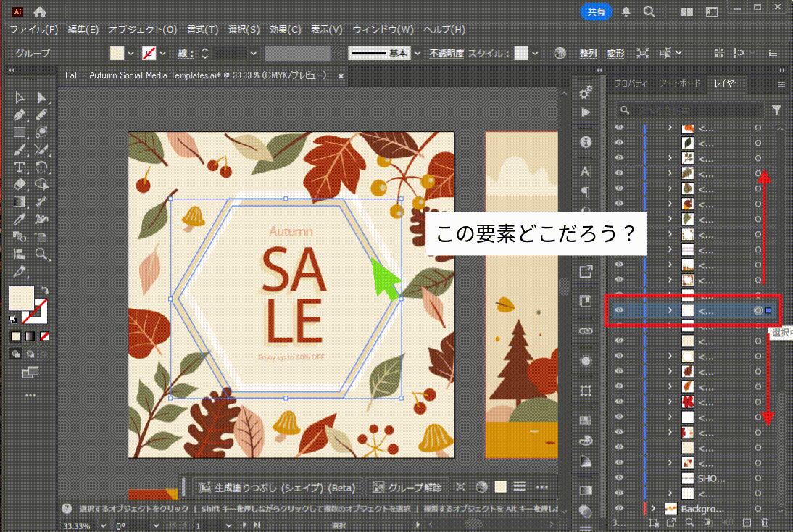Open Layers panel hamburger menu

pyautogui.click(x=781, y=84)
